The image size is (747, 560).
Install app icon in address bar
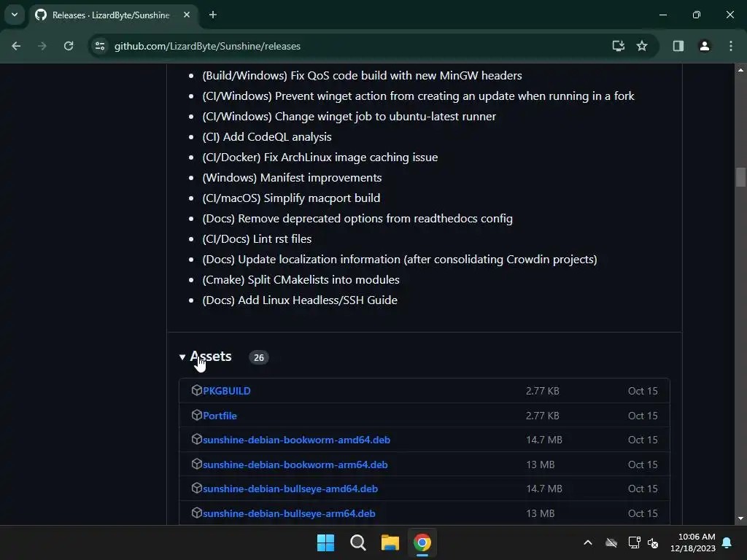(619, 46)
